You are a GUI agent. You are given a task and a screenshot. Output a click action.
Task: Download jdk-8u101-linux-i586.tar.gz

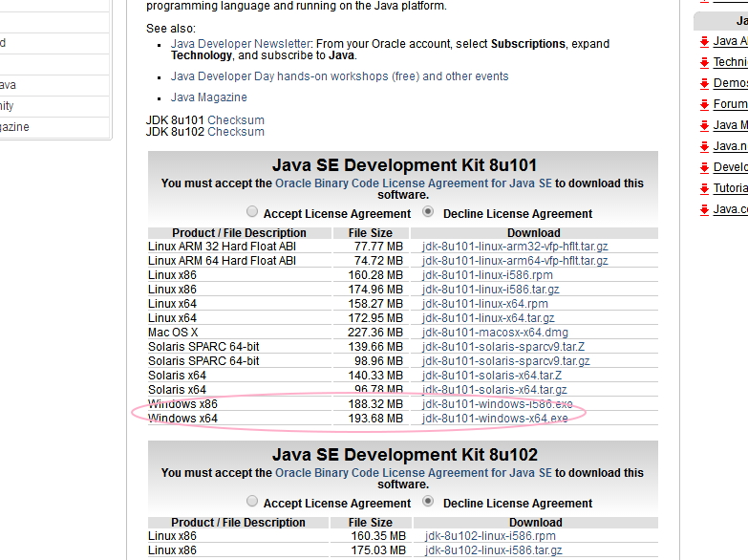click(x=491, y=290)
